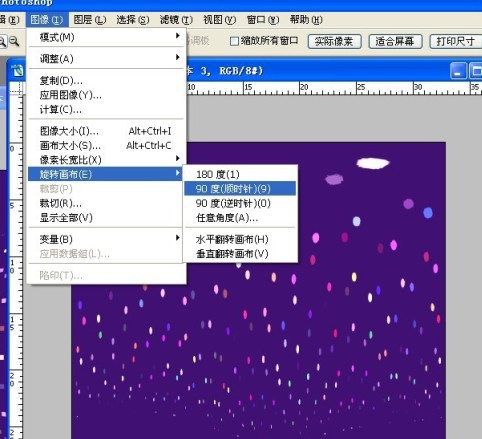Select 垂直翻转画布(V)
Viewport: 482px width, 439px height.
pos(240,254)
